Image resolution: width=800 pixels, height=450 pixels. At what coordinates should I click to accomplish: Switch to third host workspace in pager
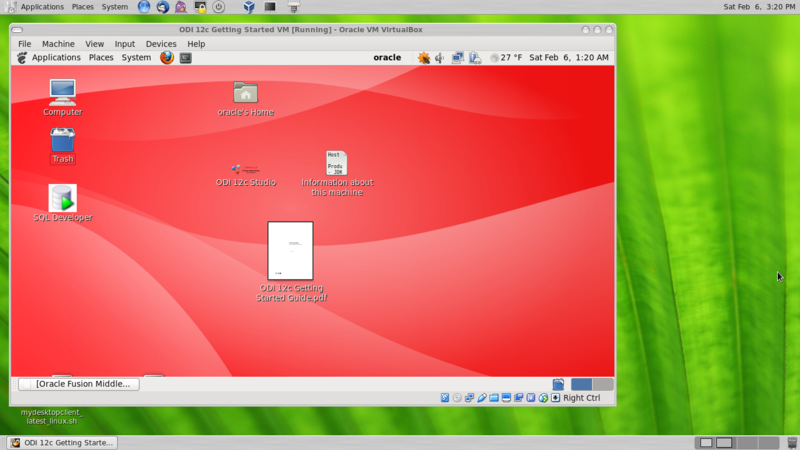[747, 443]
